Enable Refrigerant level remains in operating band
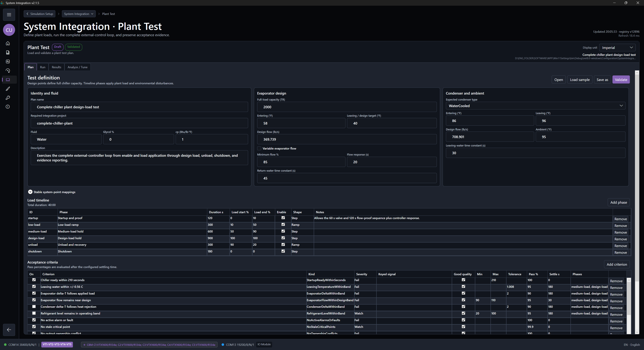Viewport: 644px width, 350px height. pos(34,313)
